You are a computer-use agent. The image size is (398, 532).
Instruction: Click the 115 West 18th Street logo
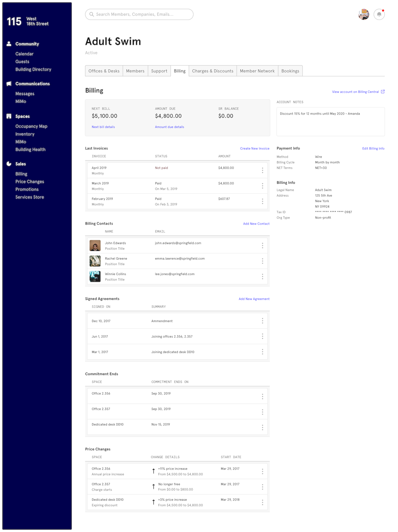tap(28, 21)
